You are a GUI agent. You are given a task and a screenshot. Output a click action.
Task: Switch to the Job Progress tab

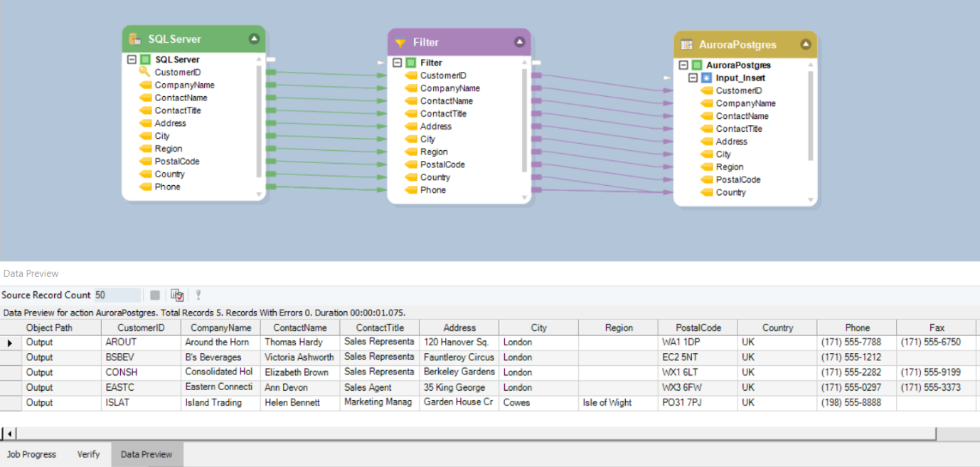coord(31,454)
